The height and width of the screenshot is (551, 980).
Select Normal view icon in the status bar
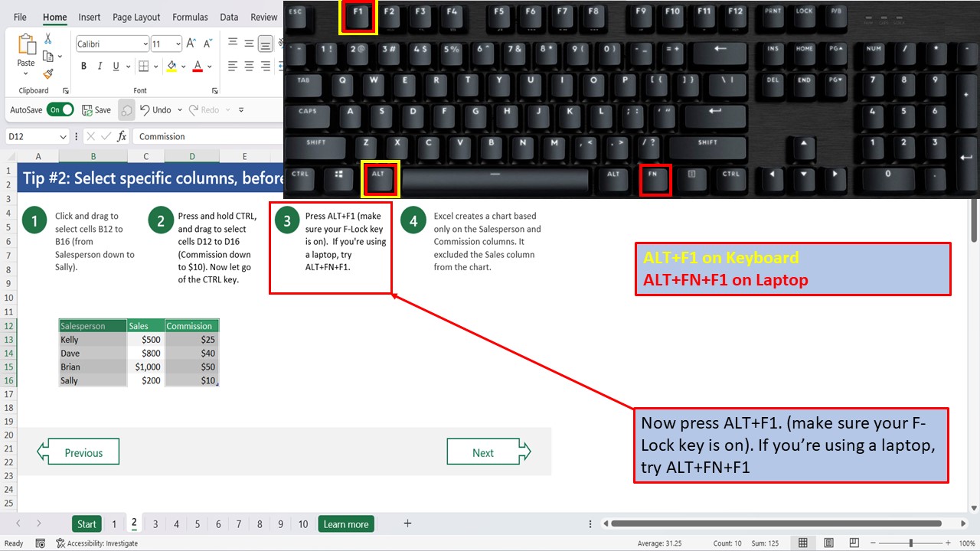pyautogui.click(x=802, y=542)
